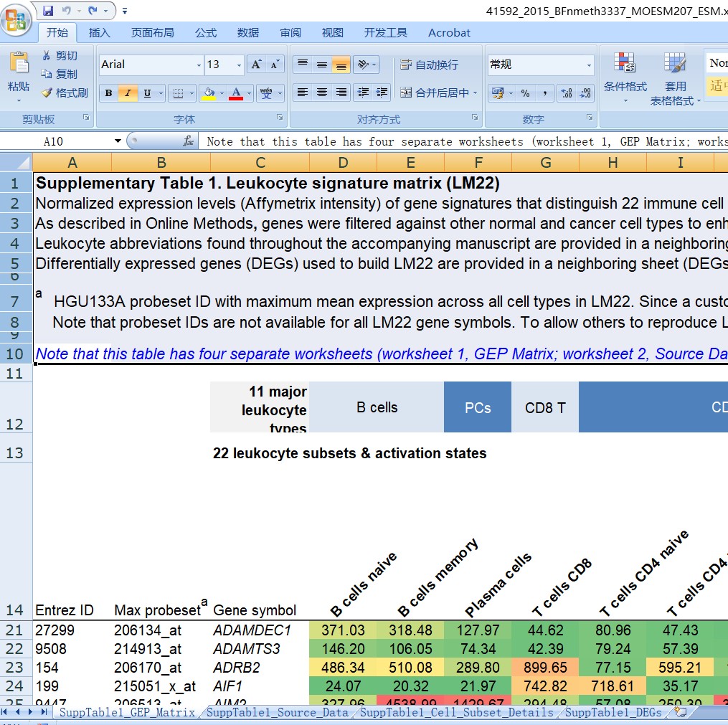This screenshot has height=725, width=728.
Task: Toggle bold formatting
Action: point(108,93)
